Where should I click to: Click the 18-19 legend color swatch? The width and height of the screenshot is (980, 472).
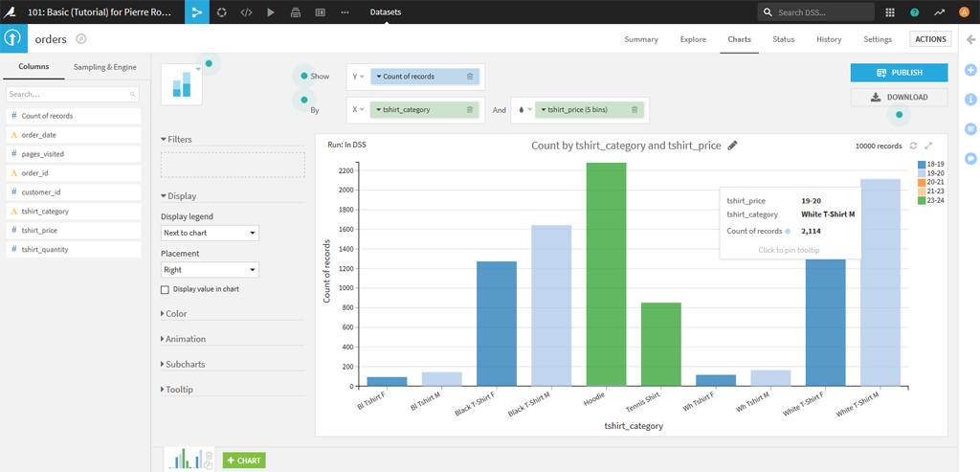pos(922,164)
